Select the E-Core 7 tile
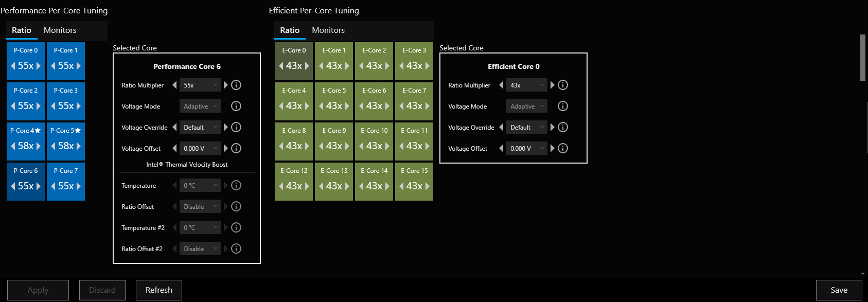 pyautogui.click(x=414, y=101)
